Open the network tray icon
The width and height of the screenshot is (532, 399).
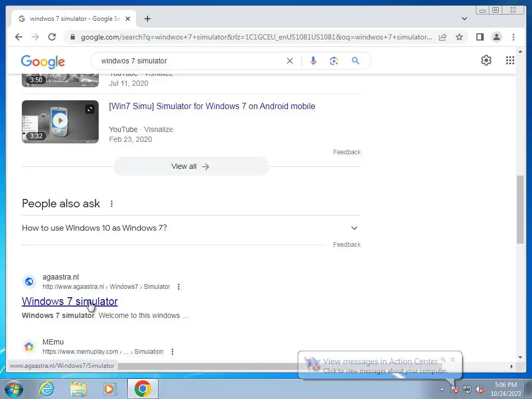[x=467, y=389]
